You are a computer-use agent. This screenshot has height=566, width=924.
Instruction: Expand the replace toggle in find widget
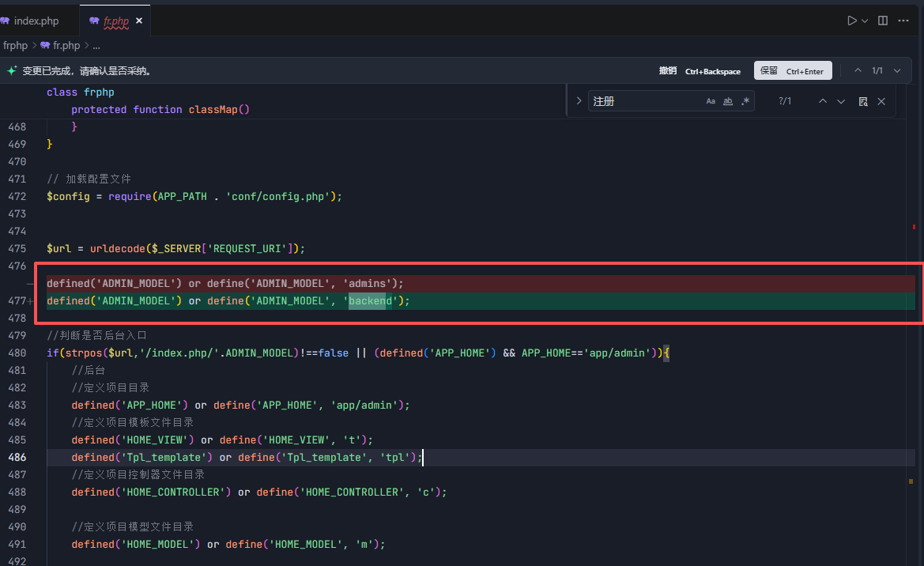pyautogui.click(x=579, y=101)
